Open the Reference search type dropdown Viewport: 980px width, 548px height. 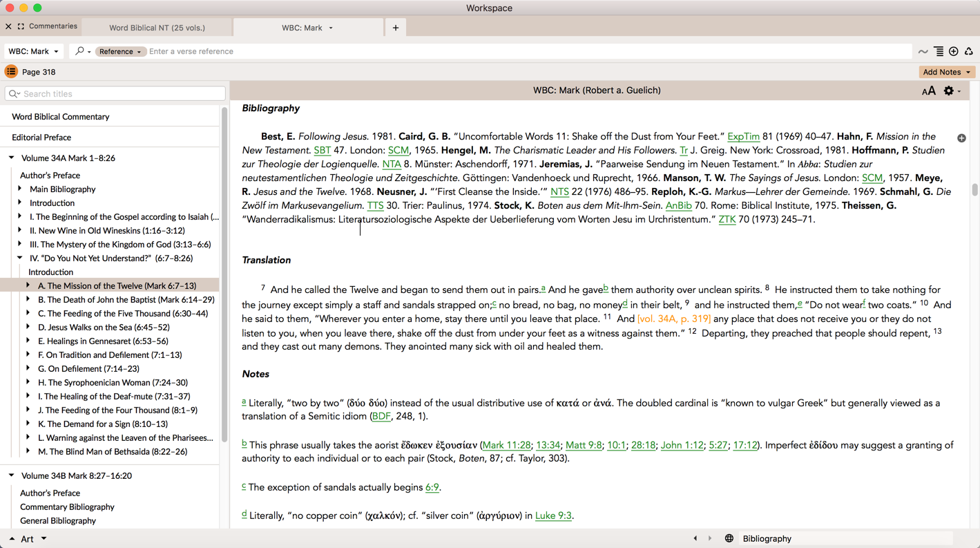[x=119, y=51]
